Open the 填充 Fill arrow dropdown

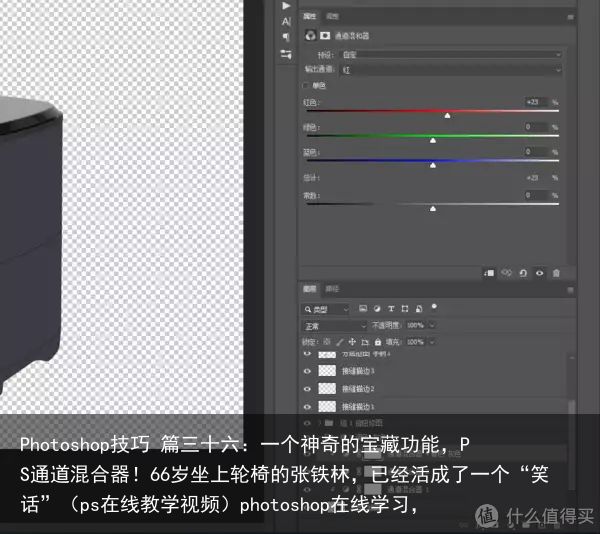coord(432,342)
